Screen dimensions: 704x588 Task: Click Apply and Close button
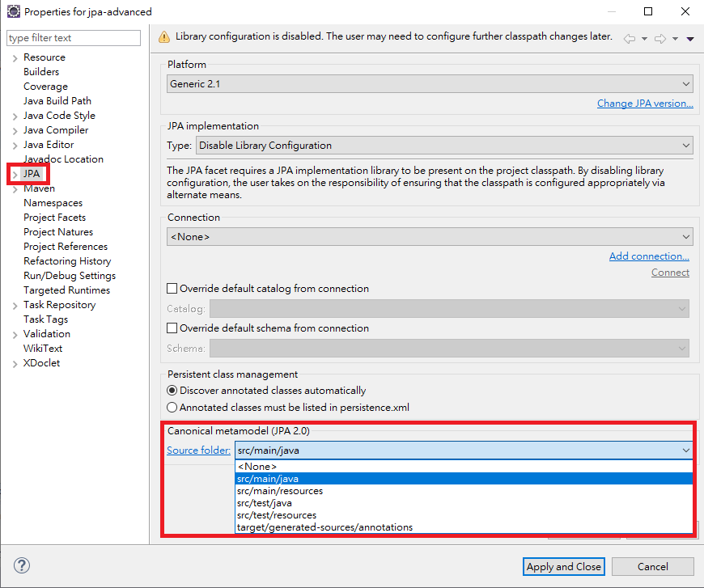tap(563, 566)
